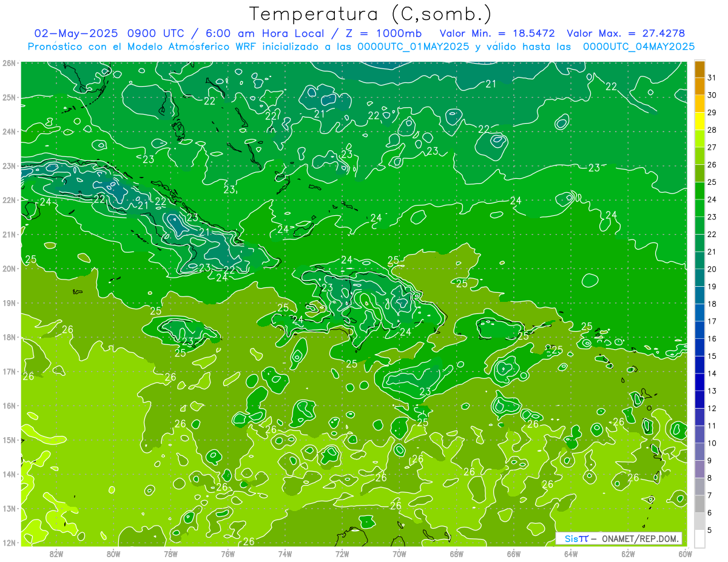The height and width of the screenshot is (562, 728).
Task: Click the longitude axis label '78W'
Action: tap(170, 554)
